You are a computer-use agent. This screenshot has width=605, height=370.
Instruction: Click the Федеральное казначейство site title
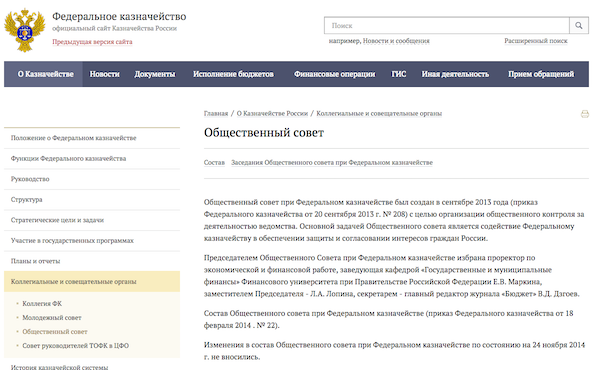pyautogui.click(x=119, y=17)
